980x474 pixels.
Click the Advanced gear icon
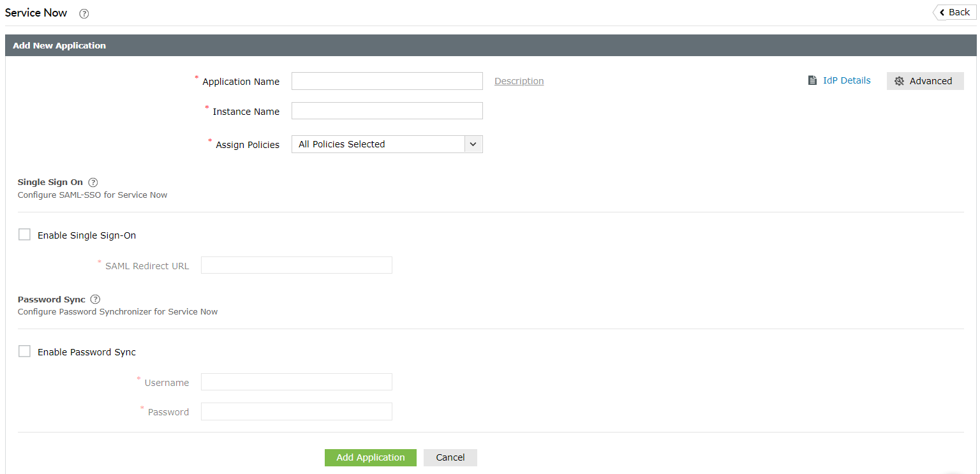(x=900, y=81)
